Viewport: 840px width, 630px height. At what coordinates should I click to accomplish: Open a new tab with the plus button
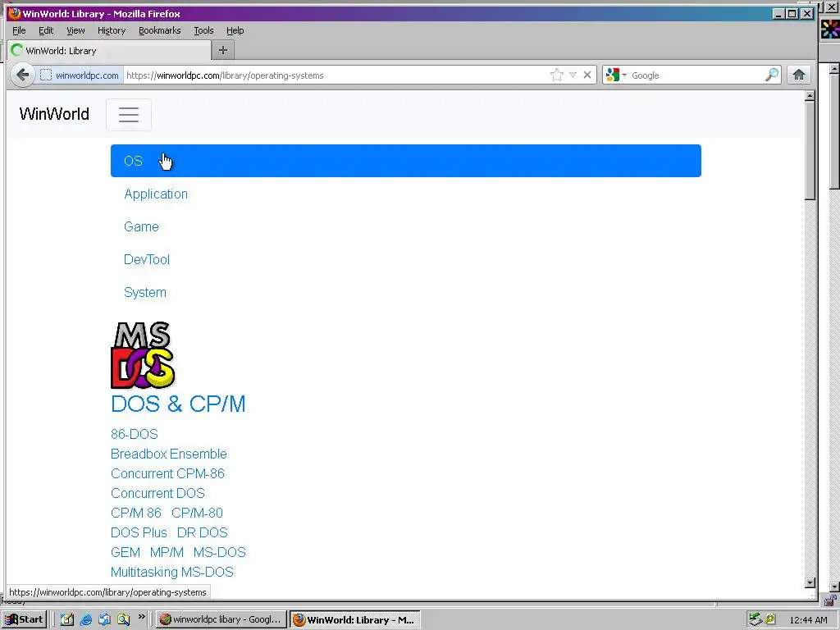(223, 50)
